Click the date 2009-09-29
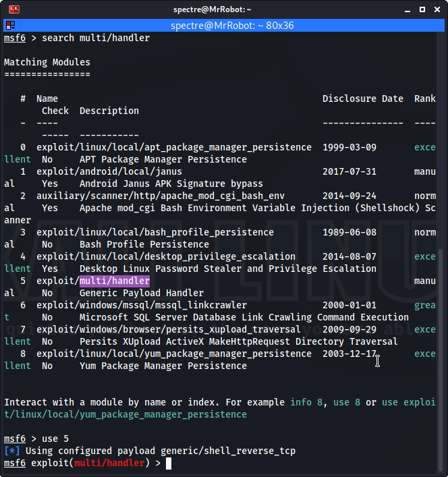Viewport: 448px width, 477px height. coord(349,329)
